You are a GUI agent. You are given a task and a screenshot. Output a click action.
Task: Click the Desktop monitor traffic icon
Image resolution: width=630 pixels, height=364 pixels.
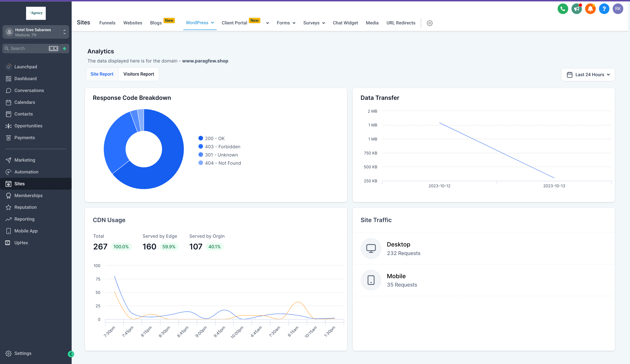tap(371, 248)
